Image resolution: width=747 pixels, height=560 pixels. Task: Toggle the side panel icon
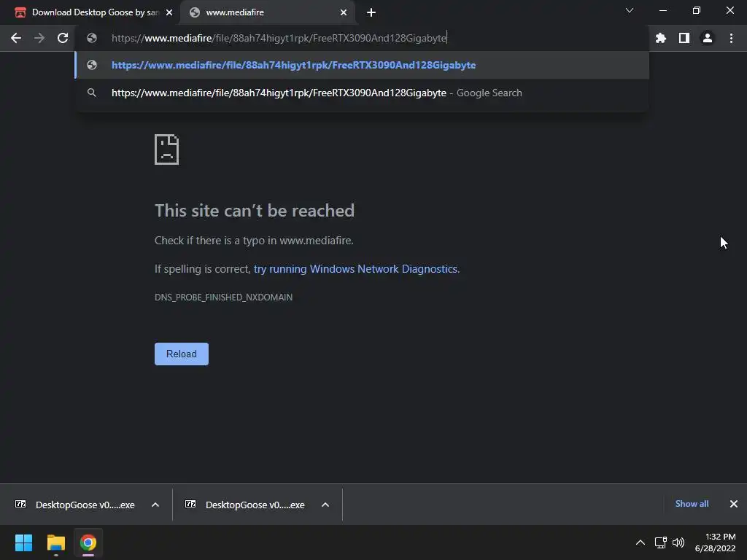[x=684, y=38]
